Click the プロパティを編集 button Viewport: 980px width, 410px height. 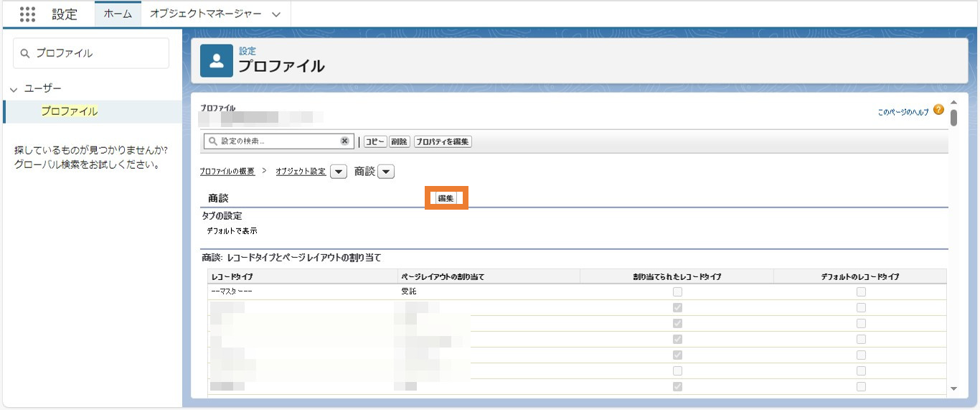pos(443,142)
